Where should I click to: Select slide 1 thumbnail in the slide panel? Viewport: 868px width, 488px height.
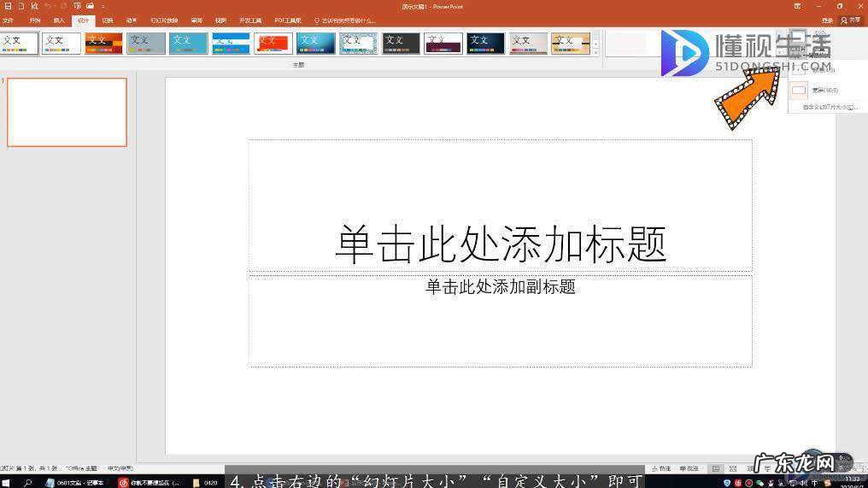(x=67, y=113)
